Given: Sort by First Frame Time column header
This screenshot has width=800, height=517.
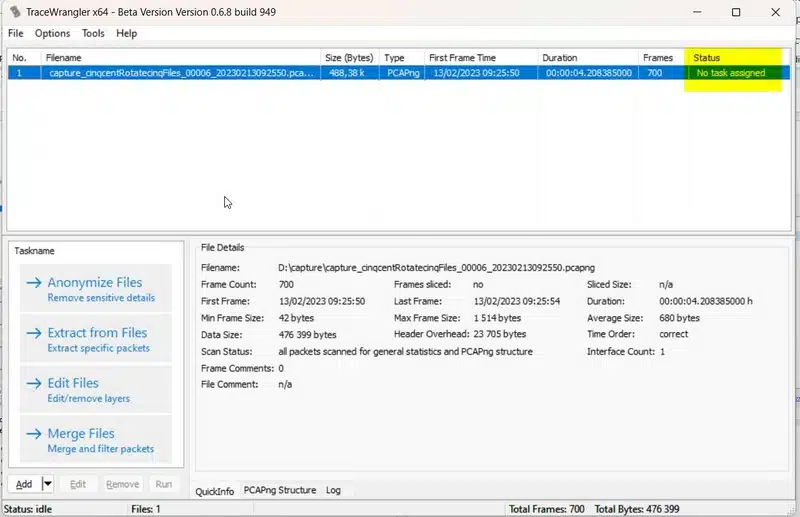Looking at the screenshot, I should point(481,58).
